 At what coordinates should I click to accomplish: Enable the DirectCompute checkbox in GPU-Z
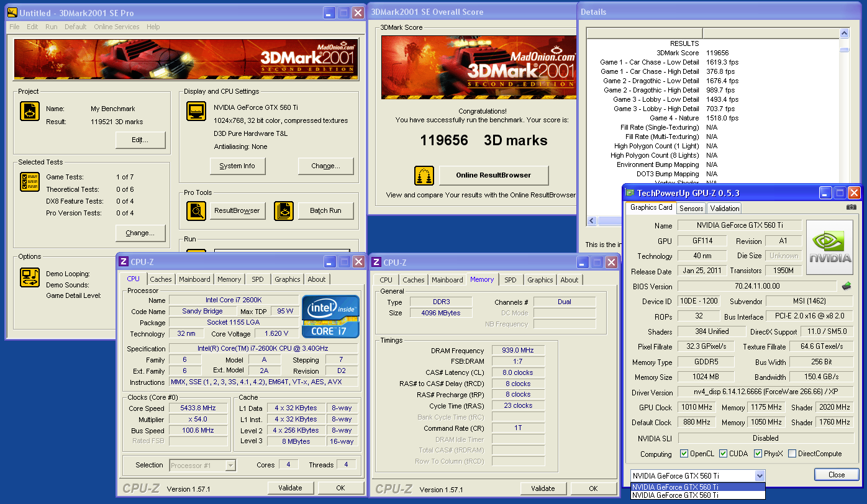(792, 454)
